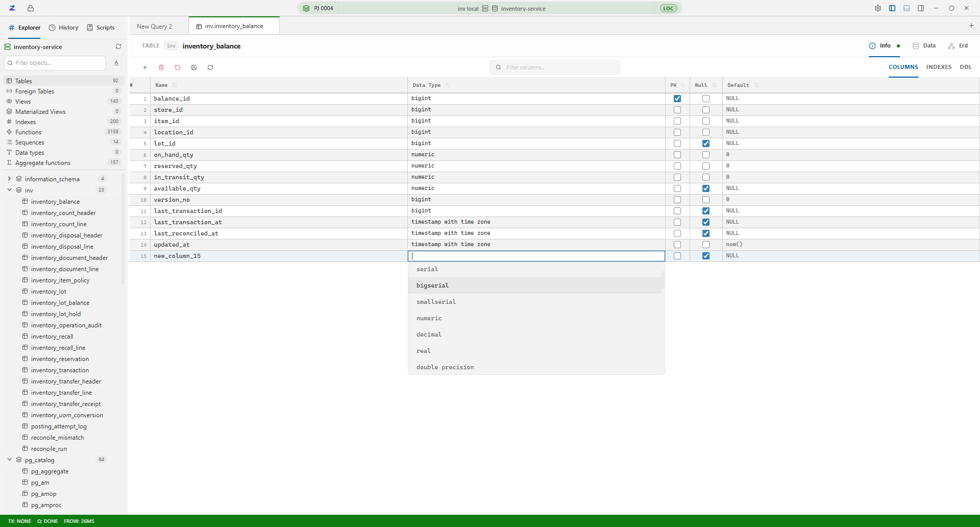Open application settings via the gear icon
Image resolution: width=980 pixels, height=527 pixels.
pos(877,8)
